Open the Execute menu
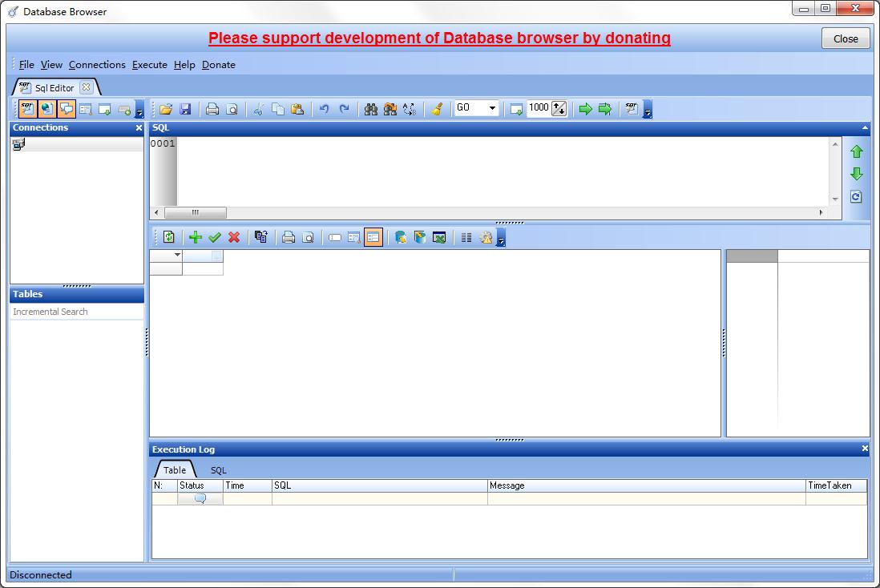Viewport: 880px width, 588px height. point(150,65)
